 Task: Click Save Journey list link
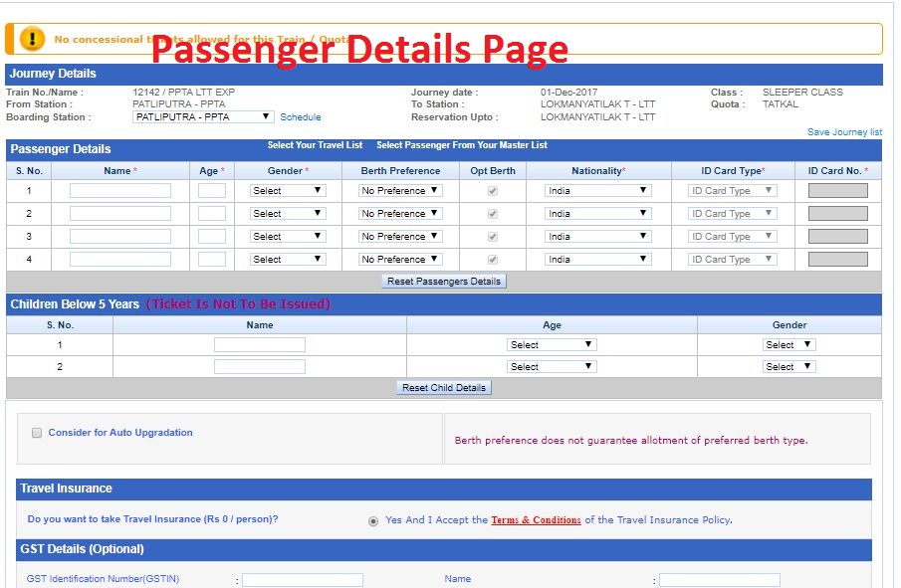pyautogui.click(x=844, y=132)
